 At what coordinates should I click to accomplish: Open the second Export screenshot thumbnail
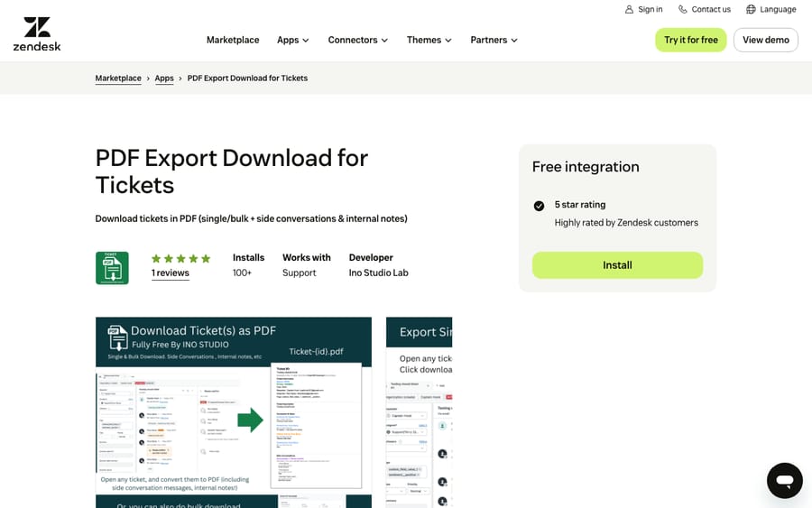point(419,412)
